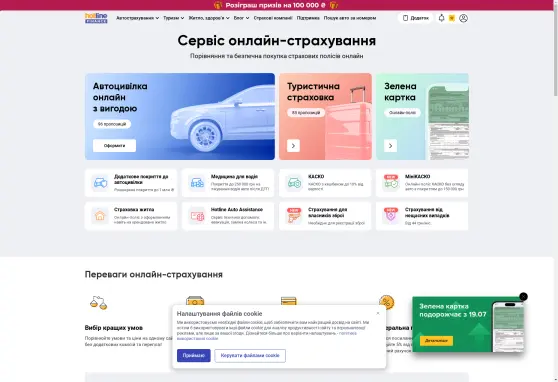This screenshot has width=558, height=382.
Task: Click the Приймаю cookie button
Action: (x=194, y=355)
